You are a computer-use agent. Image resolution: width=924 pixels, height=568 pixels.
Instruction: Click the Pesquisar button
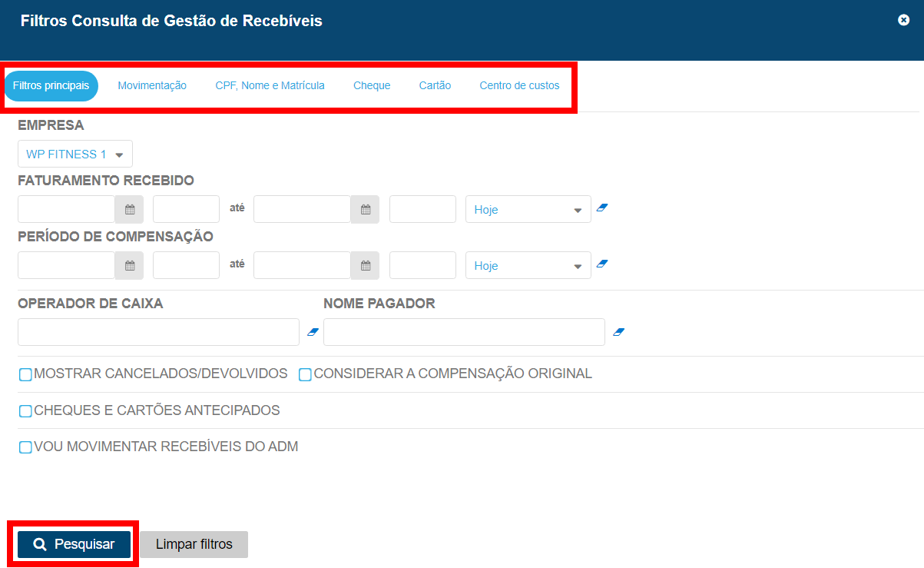[x=75, y=544]
